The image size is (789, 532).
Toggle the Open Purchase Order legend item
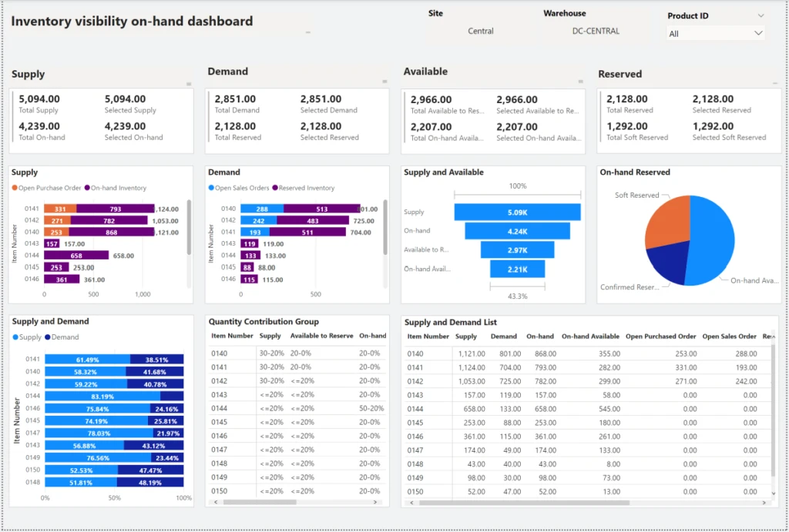[47, 187]
